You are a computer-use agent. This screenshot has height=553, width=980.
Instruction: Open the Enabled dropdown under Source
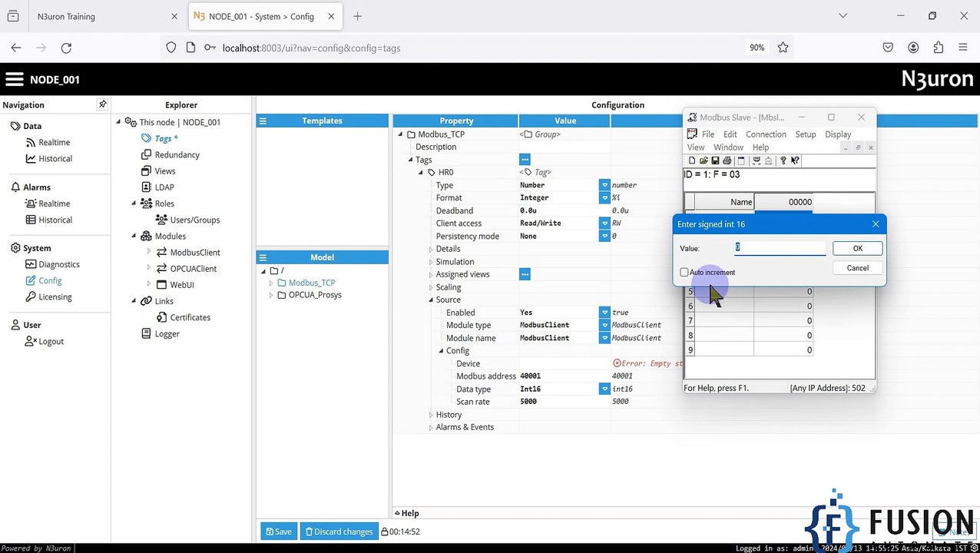604,313
